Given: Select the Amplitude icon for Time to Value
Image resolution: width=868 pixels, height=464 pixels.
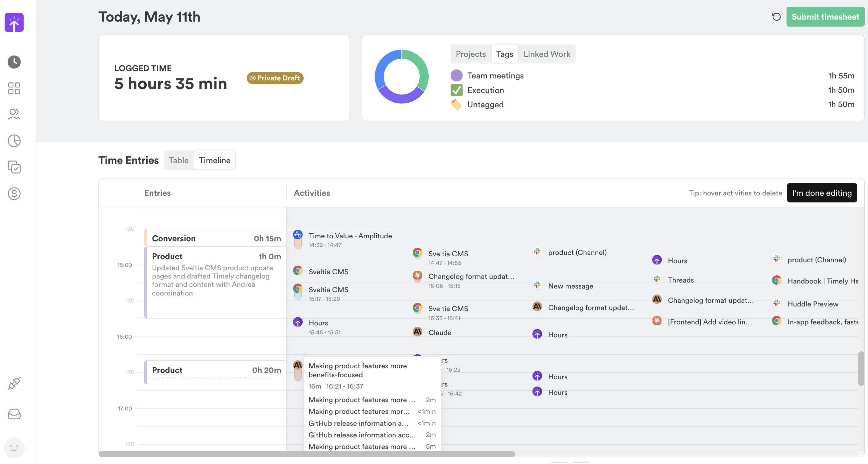Looking at the screenshot, I should point(298,234).
